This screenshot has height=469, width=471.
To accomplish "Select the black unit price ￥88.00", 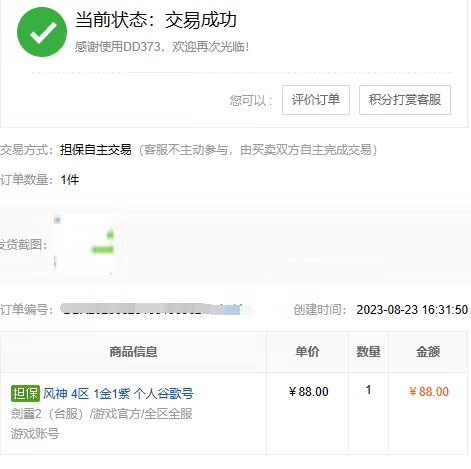I will (x=309, y=392).
